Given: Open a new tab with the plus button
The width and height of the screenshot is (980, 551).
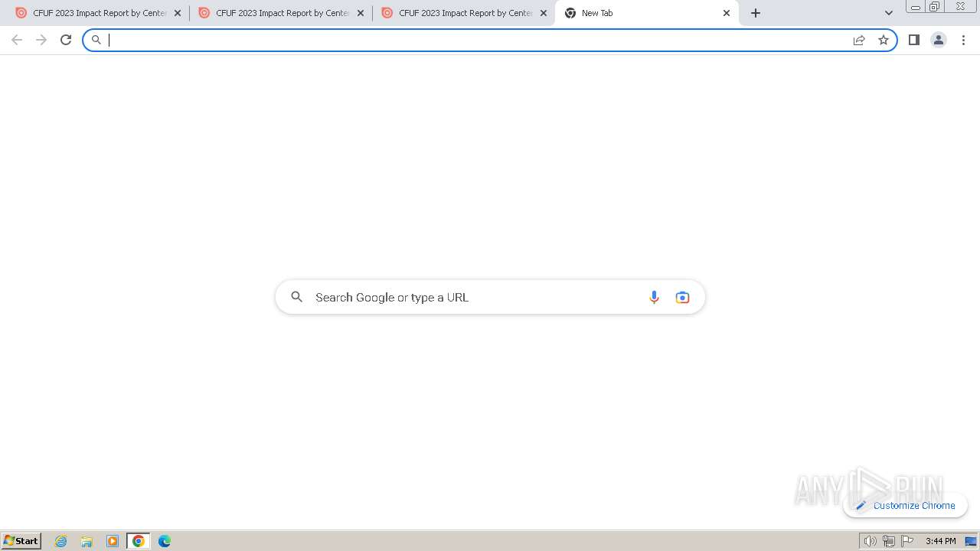Looking at the screenshot, I should click(756, 13).
